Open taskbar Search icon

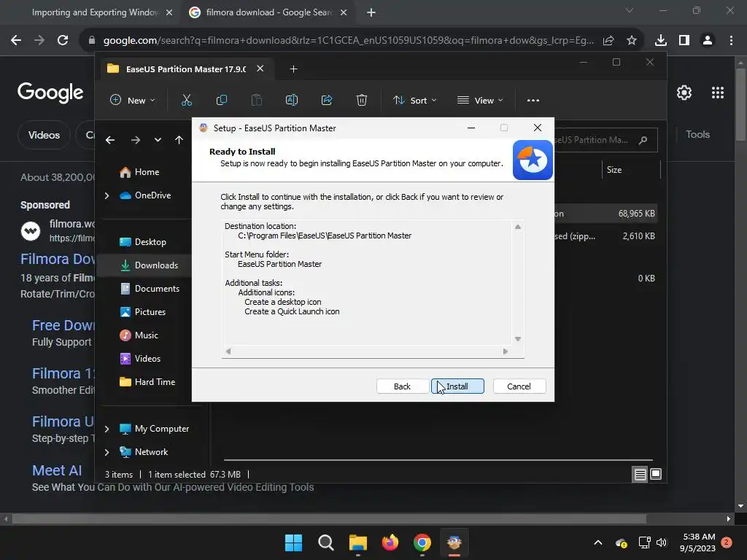pyautogui.click(x=326, y=542)
